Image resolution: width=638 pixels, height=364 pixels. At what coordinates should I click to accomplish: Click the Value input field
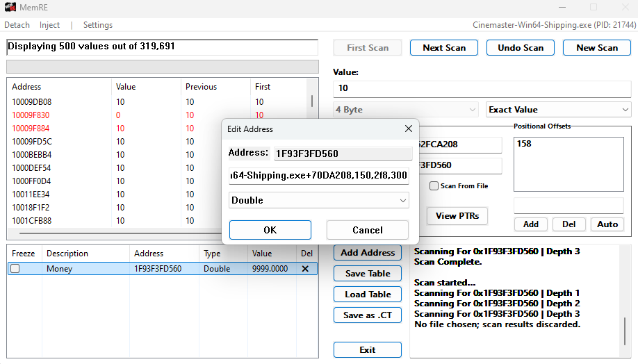[x=482, y=88]
